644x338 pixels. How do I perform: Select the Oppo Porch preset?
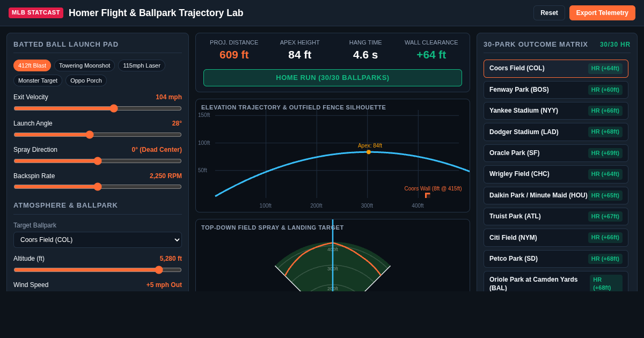pyautogui.click(x=86, y=80)
